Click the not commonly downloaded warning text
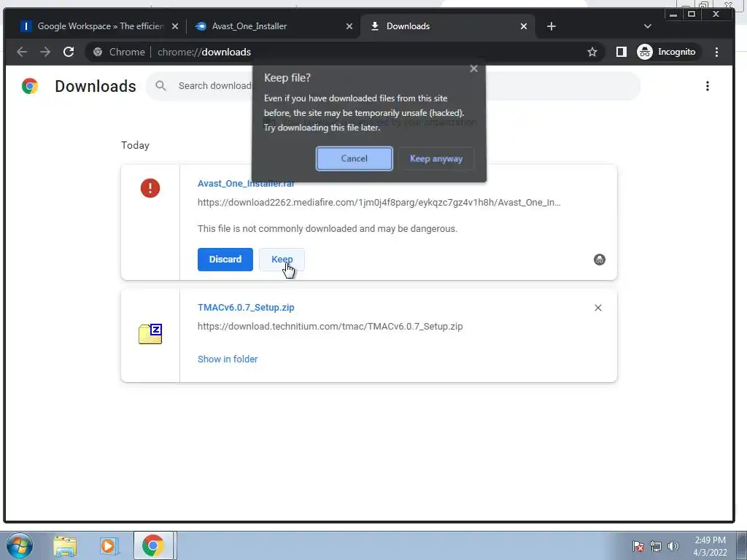This screenshot has height=560, width=747. (328, 228)
